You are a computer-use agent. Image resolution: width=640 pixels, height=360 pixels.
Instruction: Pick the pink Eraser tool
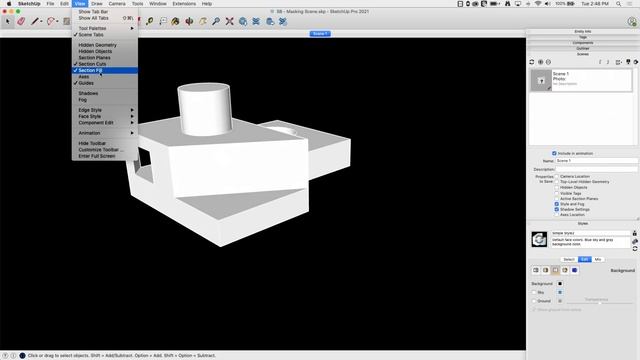pyautogui.click(x=21, y=21)
